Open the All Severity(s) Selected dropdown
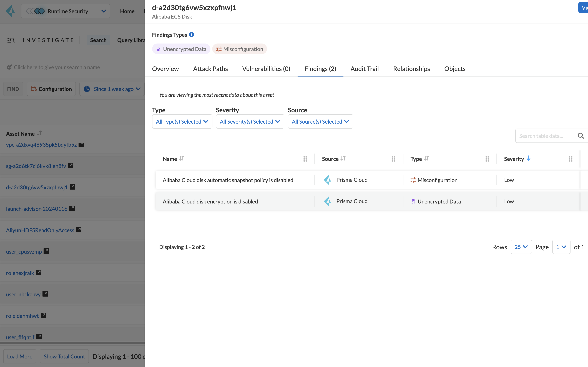This screenshot has height=367, width=588. pos(250,122)
